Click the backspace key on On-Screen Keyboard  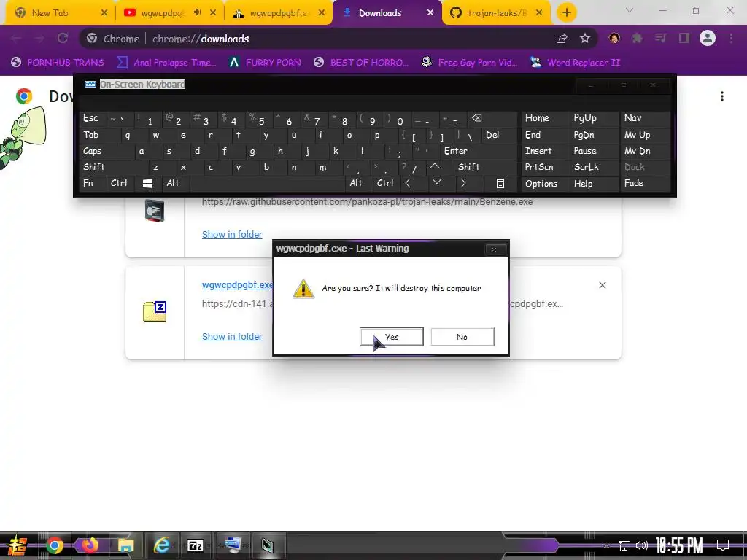coord(491,118)
